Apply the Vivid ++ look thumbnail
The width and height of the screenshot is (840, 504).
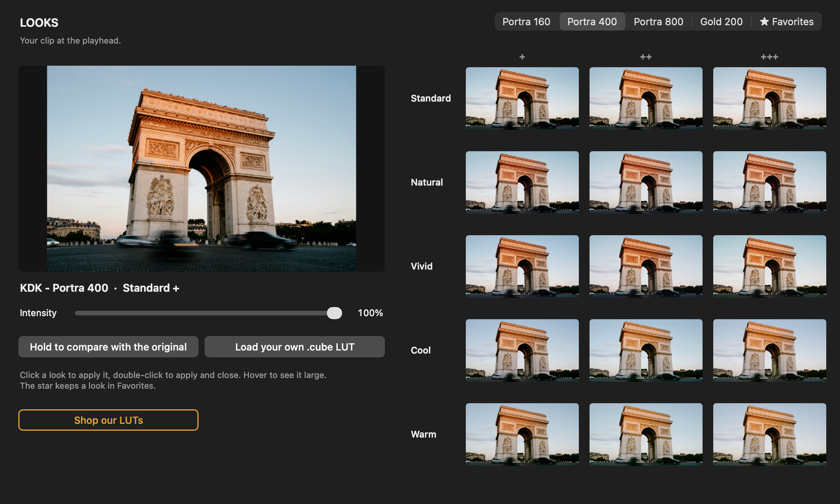click(646, 266)
